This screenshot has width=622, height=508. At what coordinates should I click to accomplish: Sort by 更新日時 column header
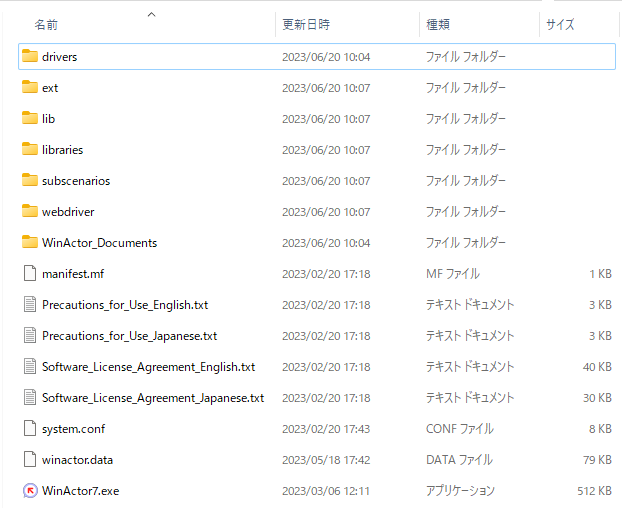(x=306, y=24)
